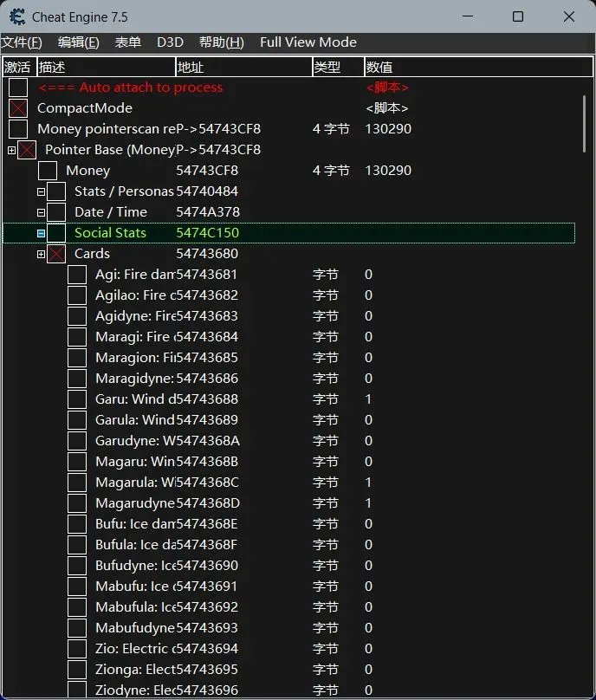Expand the Pointer Base tree node
The height and width of the screenshot is (700, 596).
tap(11, 151)
